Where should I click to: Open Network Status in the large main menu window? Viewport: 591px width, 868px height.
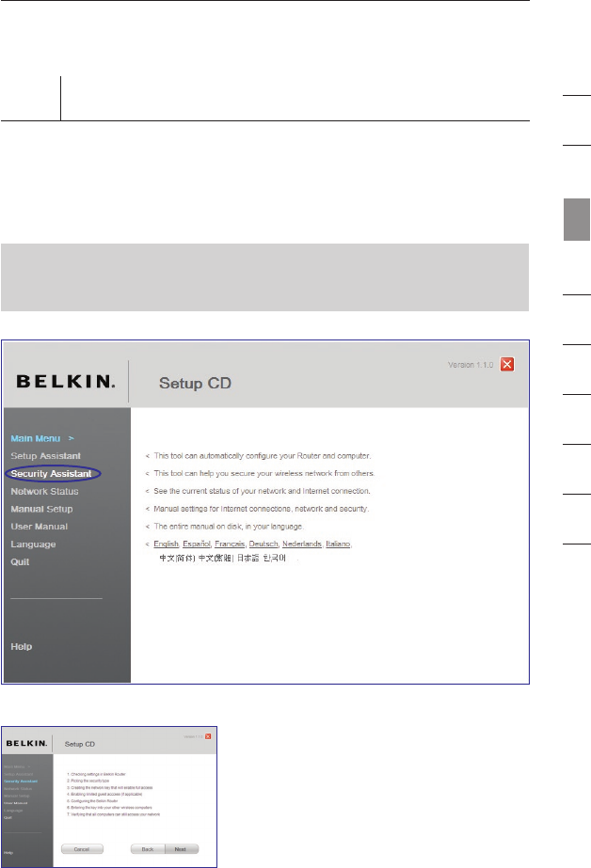[44, 491]
